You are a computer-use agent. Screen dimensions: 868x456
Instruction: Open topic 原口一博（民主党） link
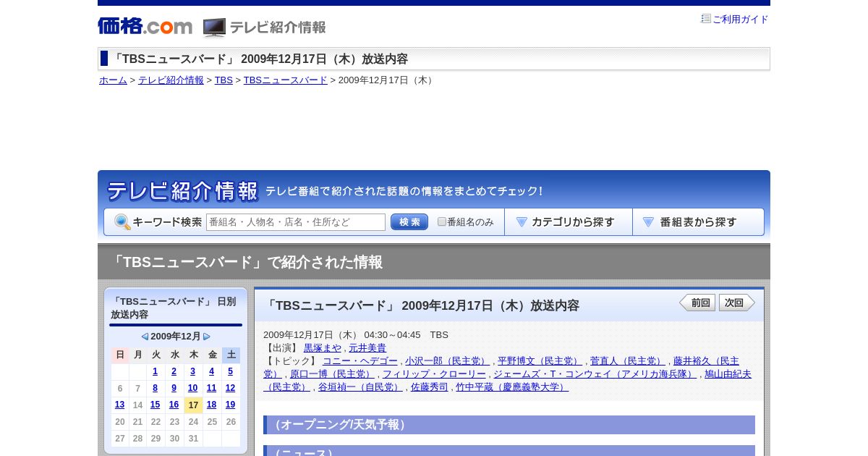click(x=333, y=374)
